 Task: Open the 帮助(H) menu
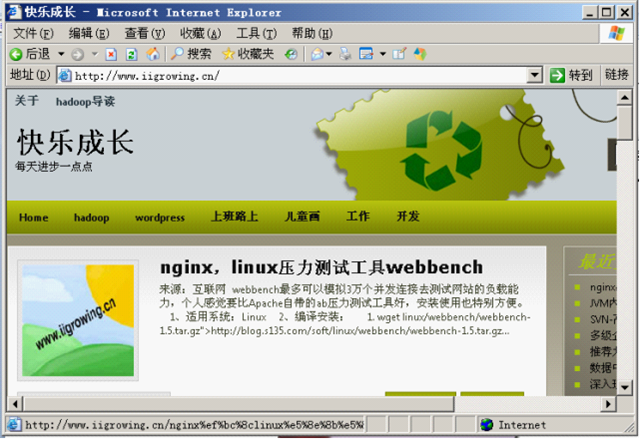(312, 33)
